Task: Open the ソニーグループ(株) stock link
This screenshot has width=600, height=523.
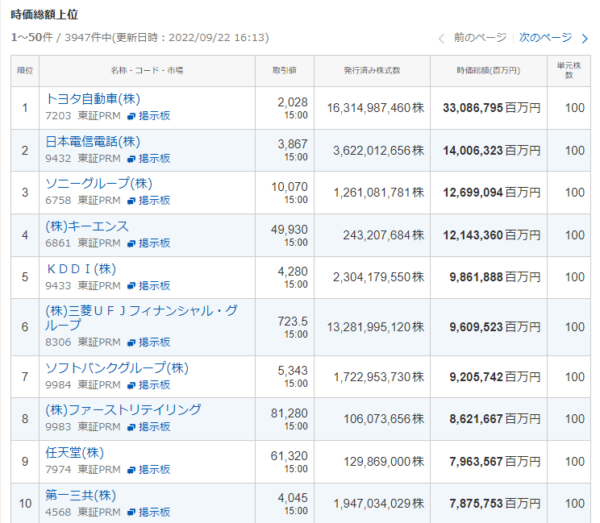Action: [99, 184]
